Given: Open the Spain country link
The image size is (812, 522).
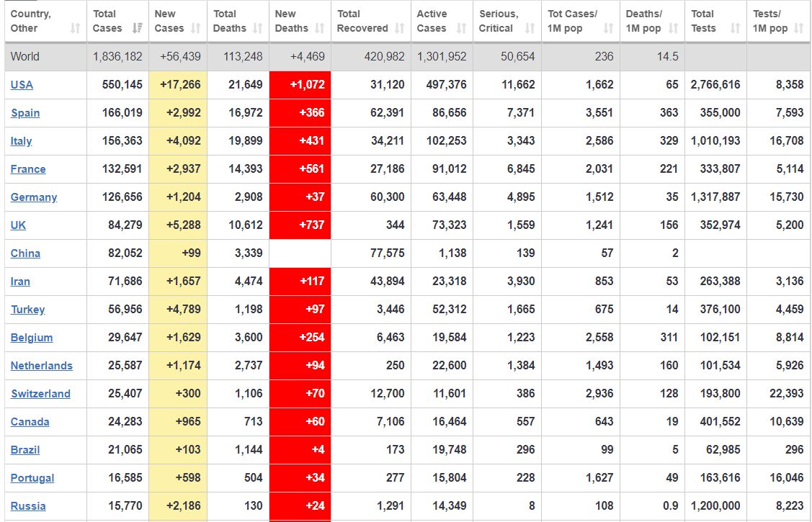Looking at the screenshot, I should point(24,113).
